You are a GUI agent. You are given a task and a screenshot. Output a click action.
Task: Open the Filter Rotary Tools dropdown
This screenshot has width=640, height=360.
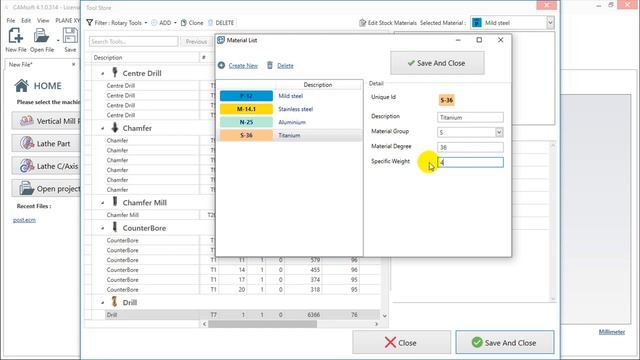(x=146, y=23)
